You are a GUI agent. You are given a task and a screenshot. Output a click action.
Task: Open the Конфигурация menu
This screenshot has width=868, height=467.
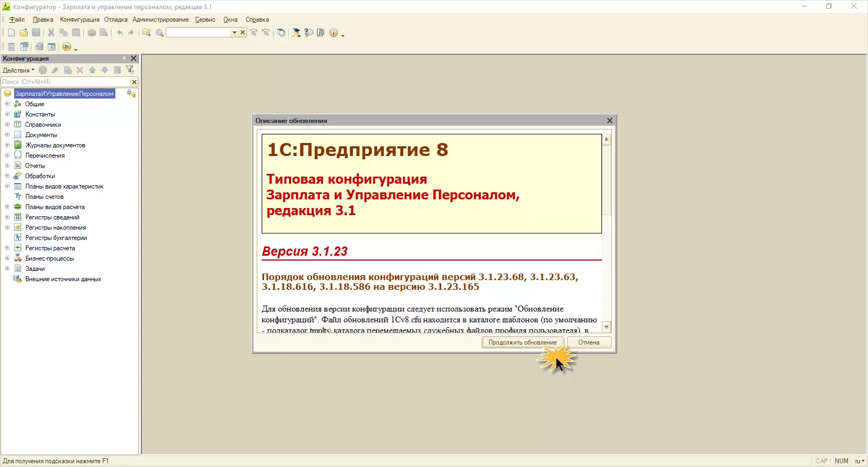(x=80, y=20)
